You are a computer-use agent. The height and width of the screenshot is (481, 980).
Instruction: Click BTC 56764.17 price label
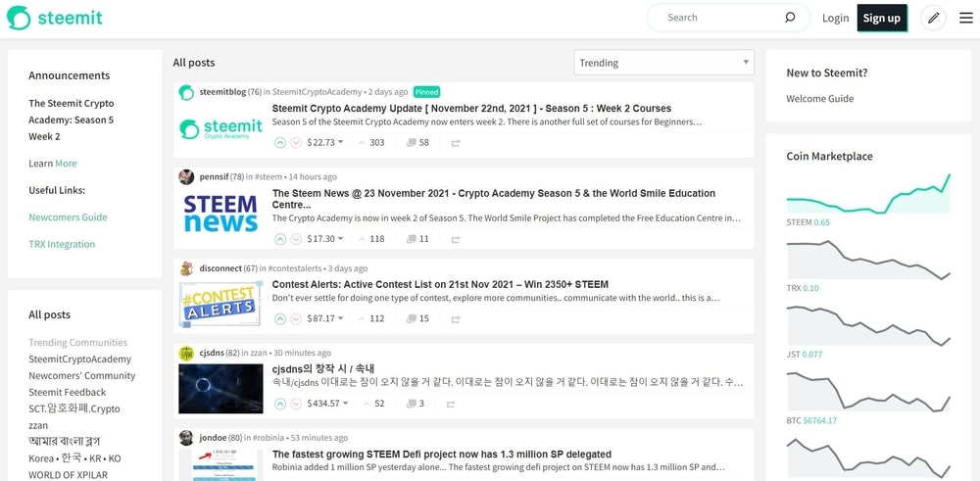[x=811, y=421]
